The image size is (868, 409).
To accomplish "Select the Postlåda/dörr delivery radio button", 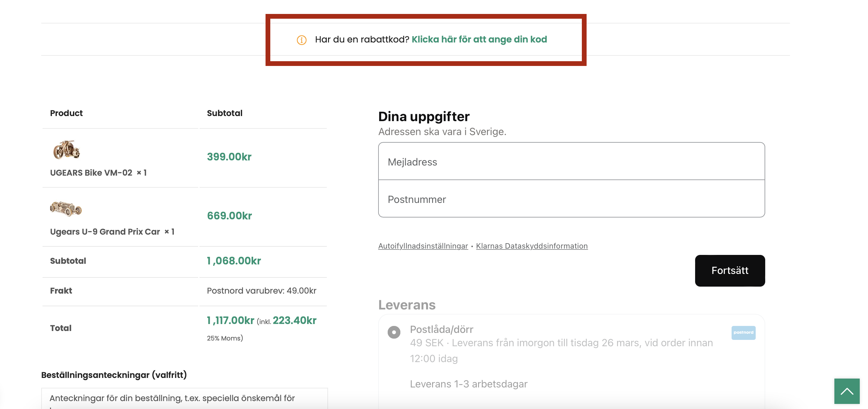I will (x=394, y=332).
